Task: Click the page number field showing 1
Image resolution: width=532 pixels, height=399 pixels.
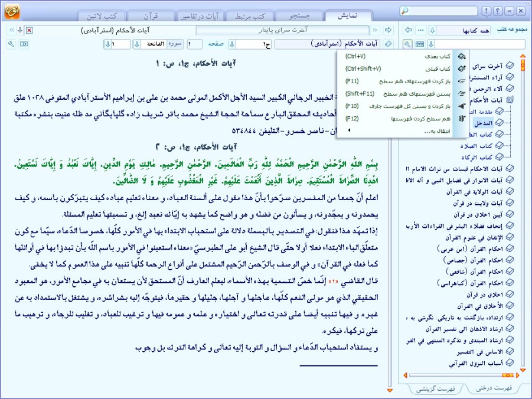Action: (x=194, y=44)
